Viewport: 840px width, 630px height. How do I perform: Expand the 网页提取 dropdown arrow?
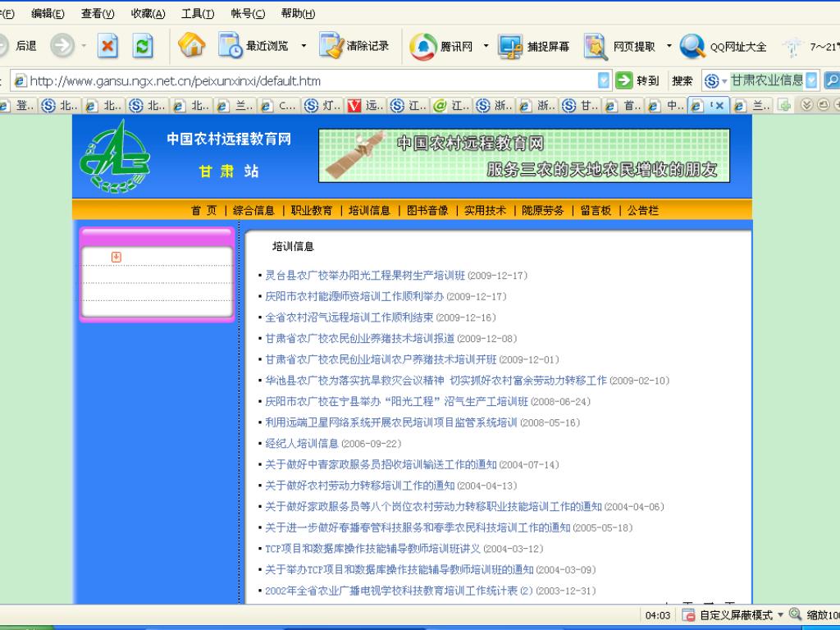pyautogui.click(x=669, y=46)
